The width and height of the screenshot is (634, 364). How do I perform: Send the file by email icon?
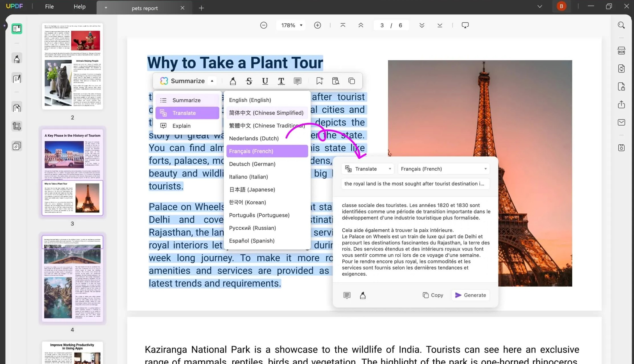click(621, 122)
